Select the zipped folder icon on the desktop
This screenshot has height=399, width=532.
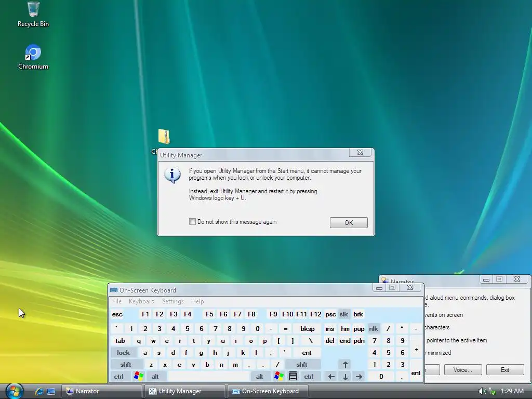pos(164,137)
